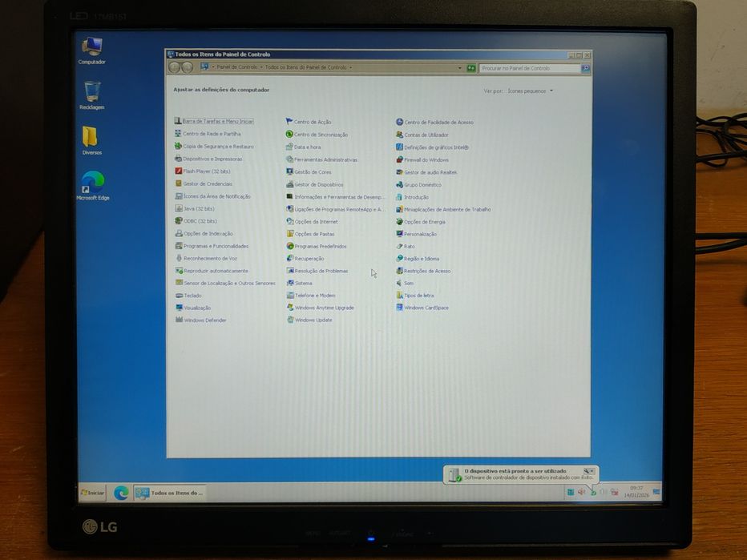The height and width of the screenshot is (560, 747).
Task: Open Firewall do Windows
Action: pyautogui.click(x=422, y=160)
